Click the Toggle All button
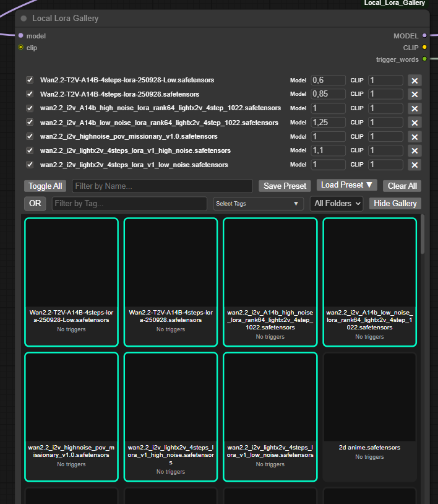The width and height of the screenshot is (438, 504). pos(45,186)
